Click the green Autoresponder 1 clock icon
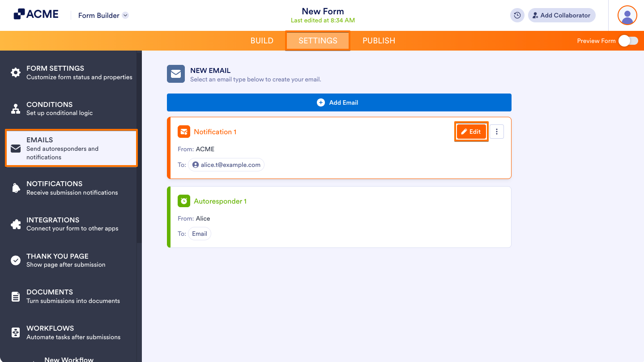 [184, 201]
